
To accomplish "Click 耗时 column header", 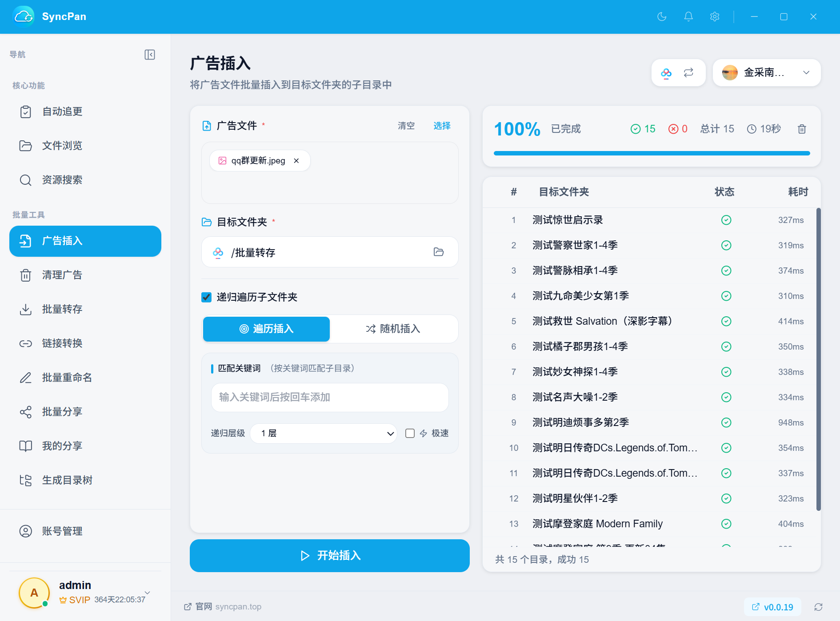I will point(798,192).
